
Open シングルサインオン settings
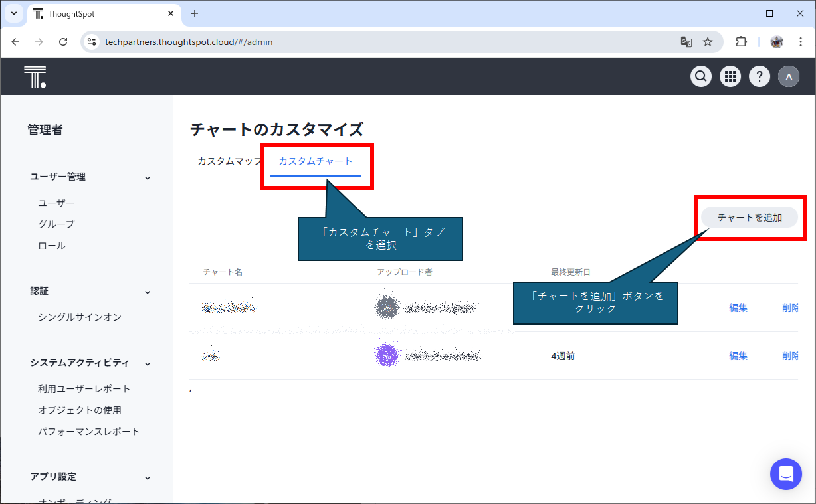tap(80, 317)
